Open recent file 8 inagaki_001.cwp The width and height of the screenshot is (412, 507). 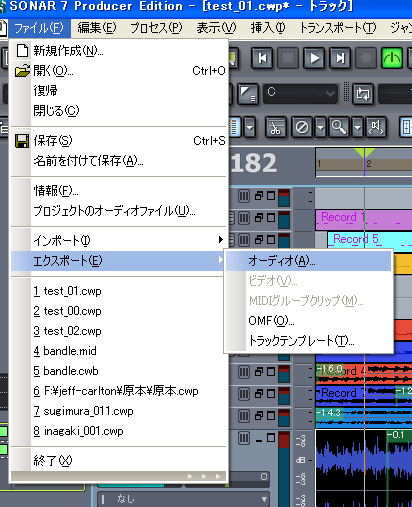[x=119, y=431]
